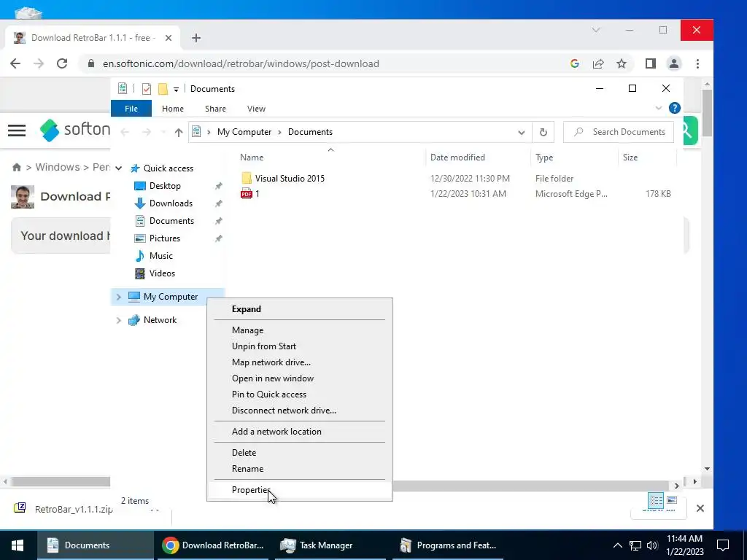Close the RetroBar download tab
Screen dimensions: 747x560
coord(169,38)
